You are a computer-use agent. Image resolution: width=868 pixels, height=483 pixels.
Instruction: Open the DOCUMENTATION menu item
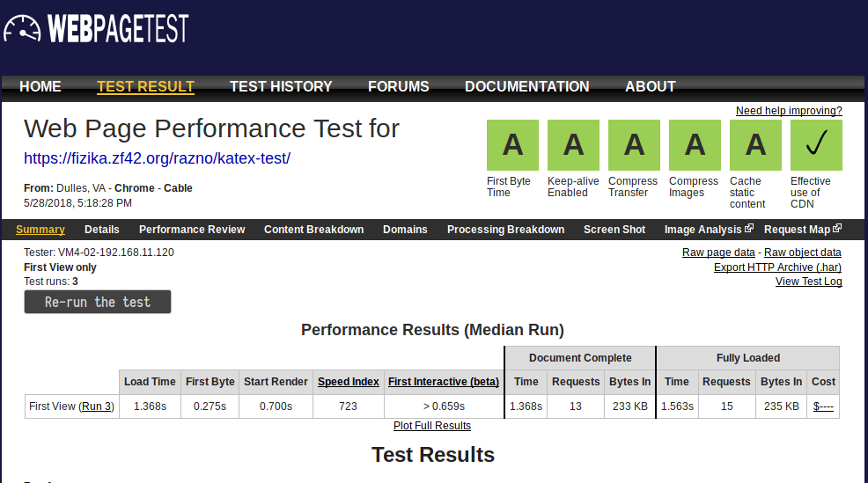coord(527,87)
